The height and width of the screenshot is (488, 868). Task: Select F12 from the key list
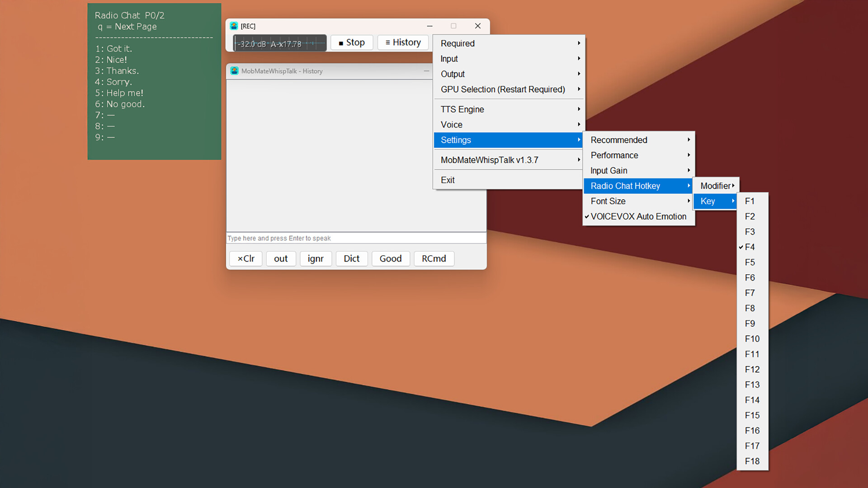tap(752, 370)
